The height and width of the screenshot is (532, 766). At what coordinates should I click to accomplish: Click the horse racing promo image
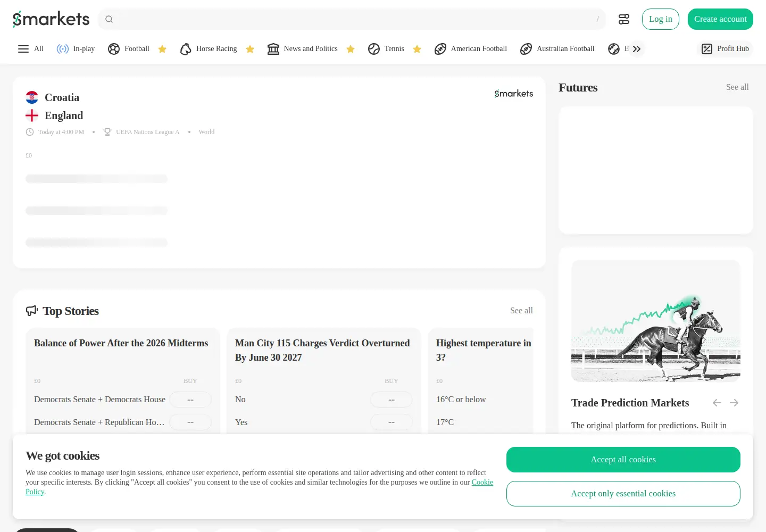click(x=656, y=321)
